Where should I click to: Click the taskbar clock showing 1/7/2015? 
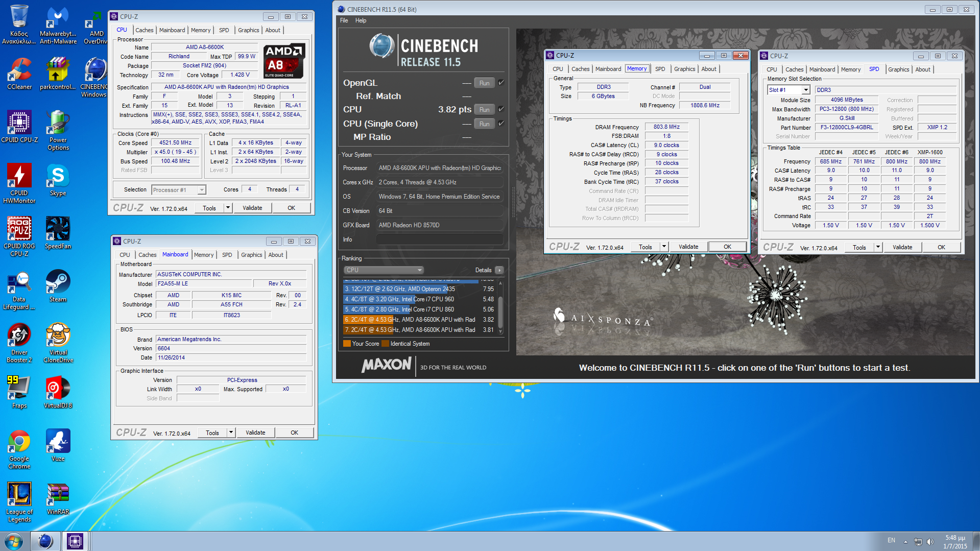[955, 542]
